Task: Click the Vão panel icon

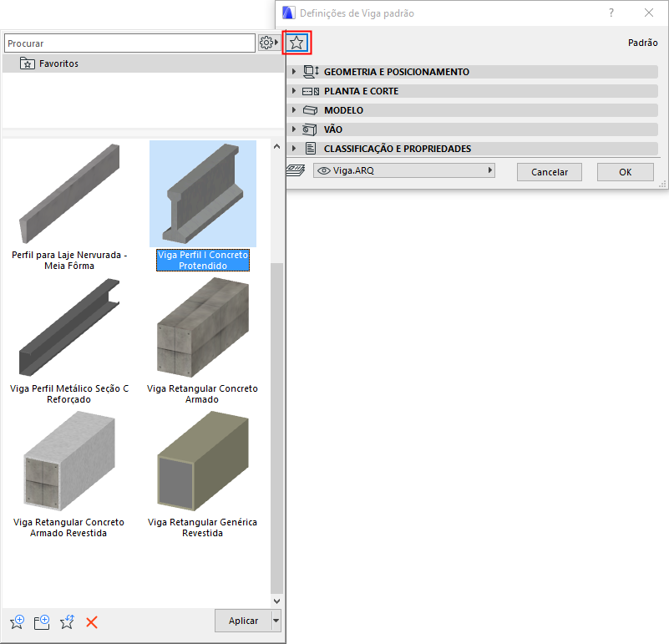Action: tap(310, 129)
